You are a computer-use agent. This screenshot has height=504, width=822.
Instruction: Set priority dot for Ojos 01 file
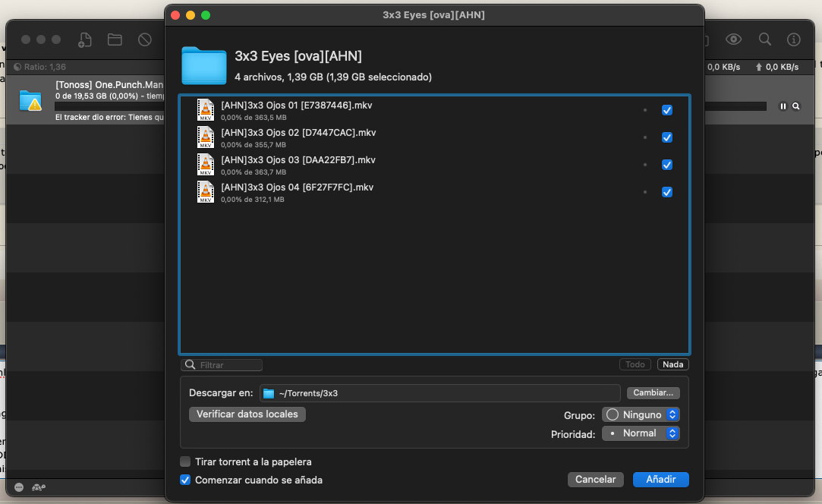(645, 110)
